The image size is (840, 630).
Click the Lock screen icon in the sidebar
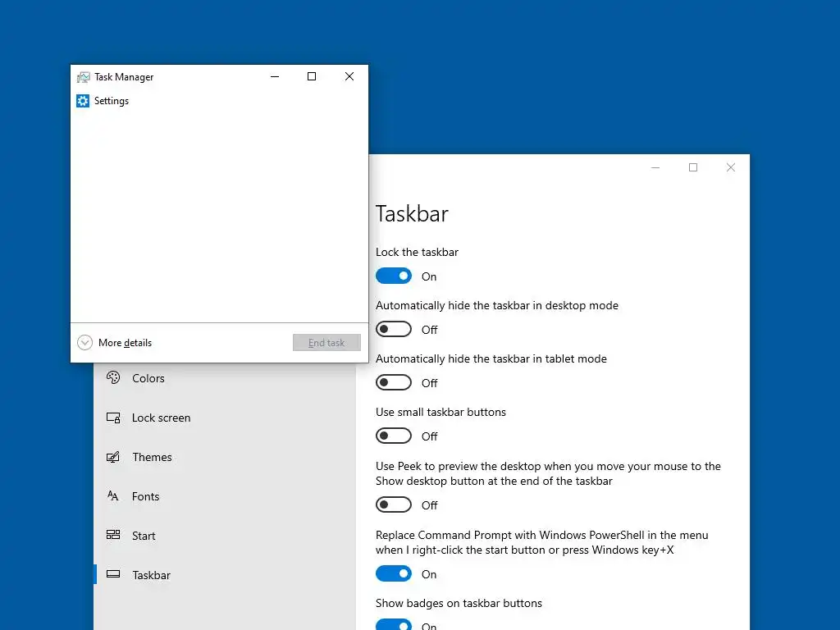click(x=113, y=418)
